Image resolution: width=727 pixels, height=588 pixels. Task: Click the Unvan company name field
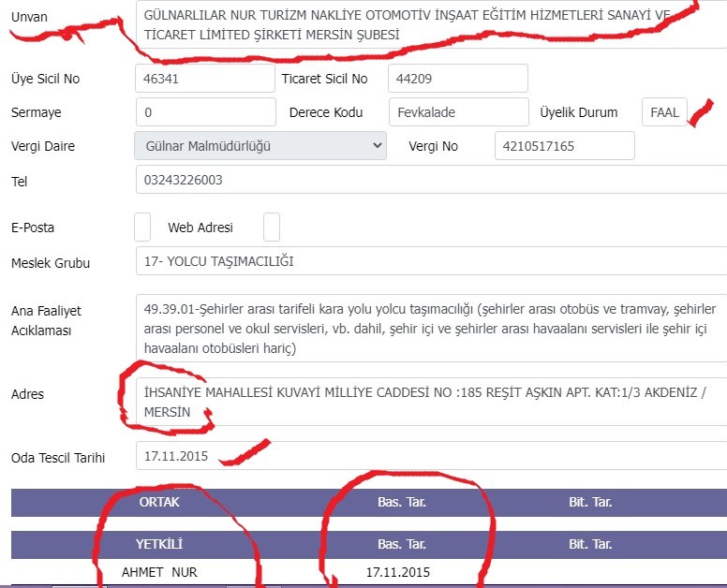pyautogui.click(x=431, y=24)
